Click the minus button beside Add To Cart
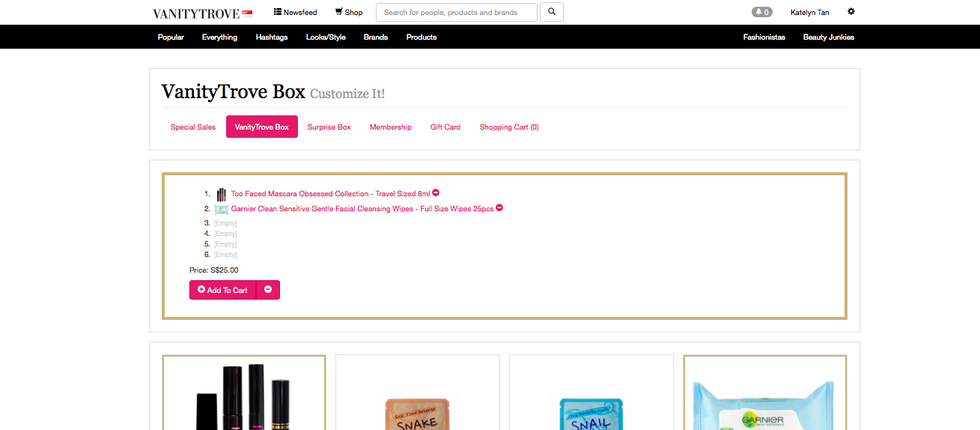The width and height of the screenshot is (980, 430). [268, 290]
